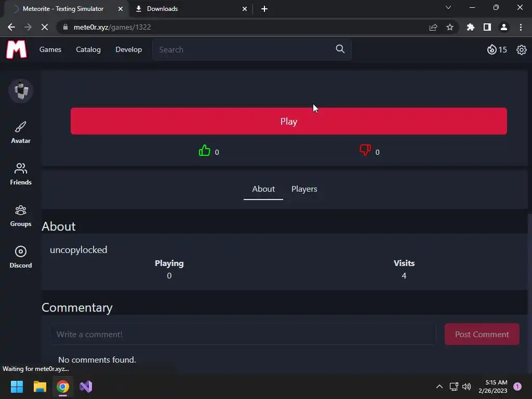Bookmark this page with star icon
Image resolution: width=532 pixels, height=399 pixels.
click(450, 27)
